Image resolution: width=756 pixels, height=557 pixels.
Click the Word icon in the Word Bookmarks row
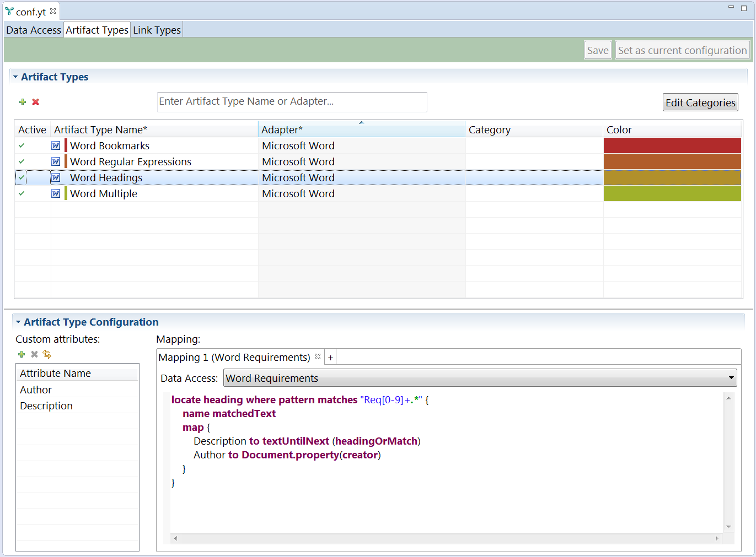tap(56, 145)
